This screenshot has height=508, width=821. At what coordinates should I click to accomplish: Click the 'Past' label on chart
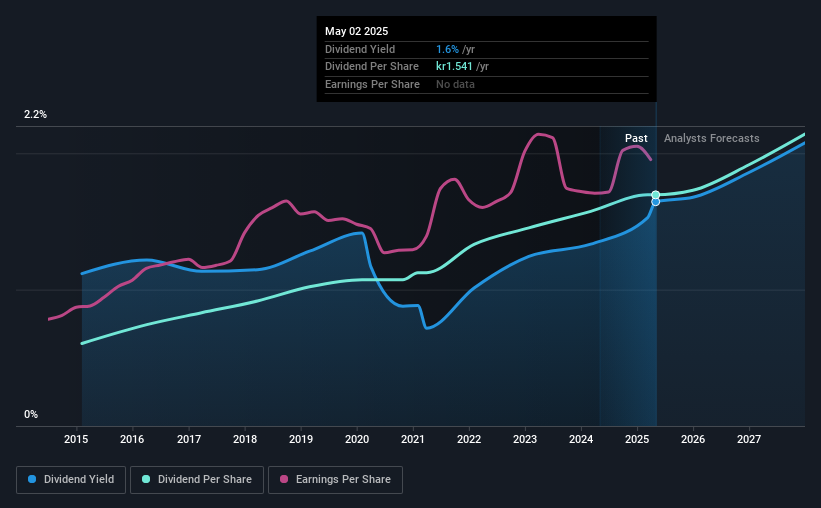636,138
